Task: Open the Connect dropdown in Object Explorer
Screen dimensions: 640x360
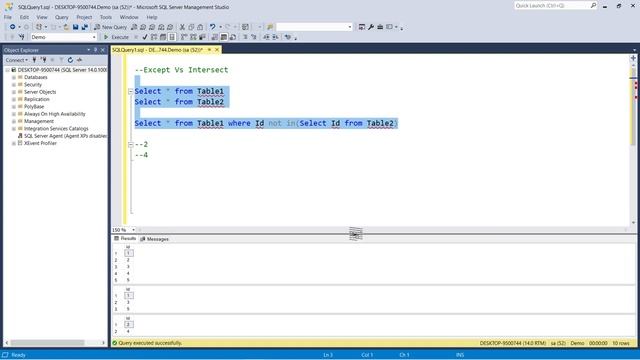Action: [17, 60]
